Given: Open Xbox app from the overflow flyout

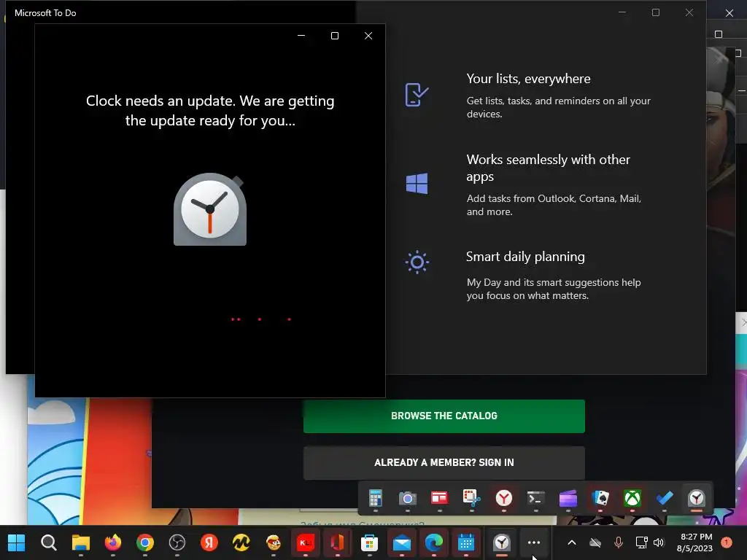Looking at the screenshot, I should tap(632, 498).
